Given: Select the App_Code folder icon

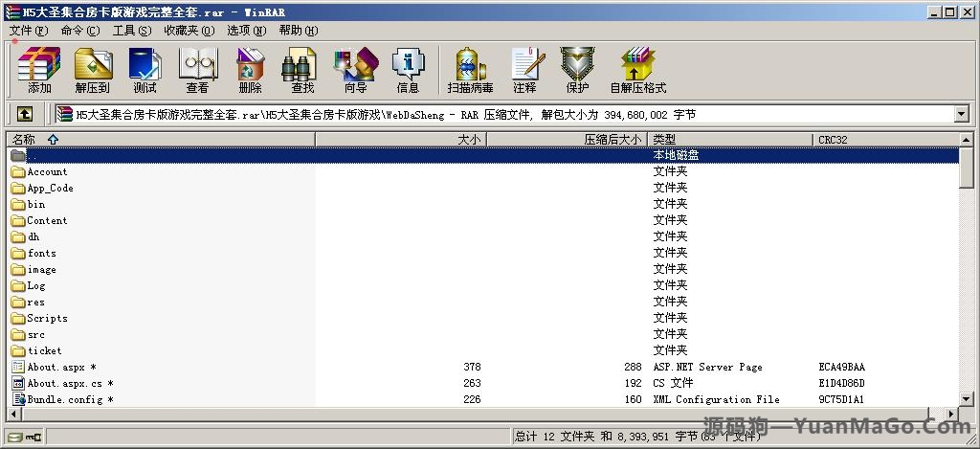Looking at the screenshot, I should (18, 188).
